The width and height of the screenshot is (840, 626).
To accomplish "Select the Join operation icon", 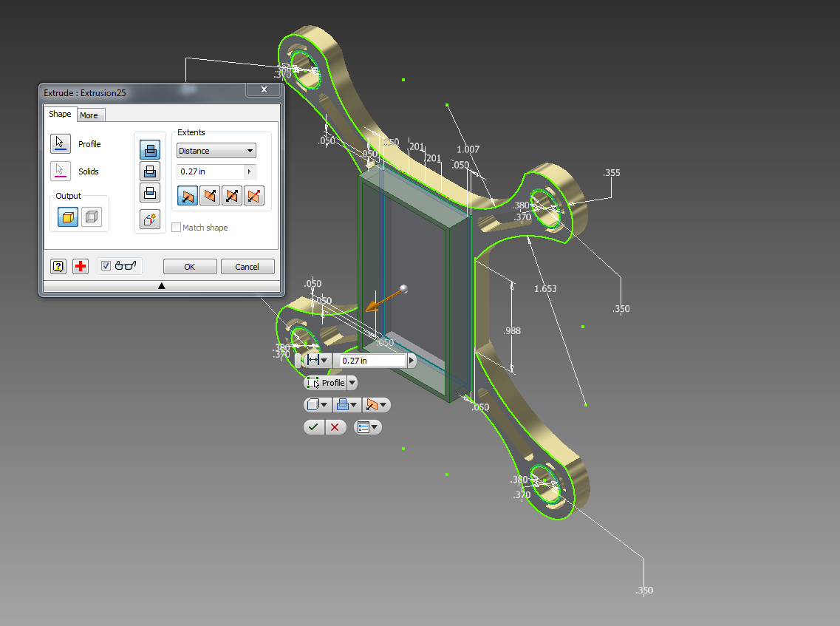I will pos(150,150).
